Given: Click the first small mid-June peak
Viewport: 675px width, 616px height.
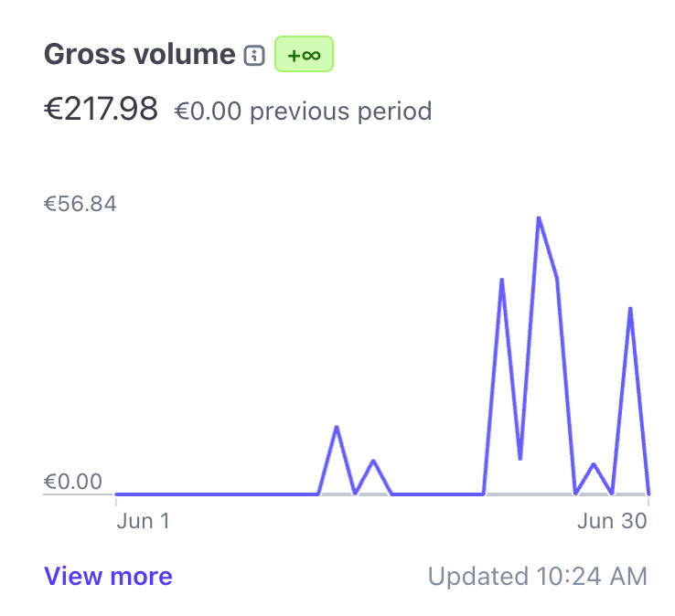Looking at the screenshot, I should click(x=337, y=428).
